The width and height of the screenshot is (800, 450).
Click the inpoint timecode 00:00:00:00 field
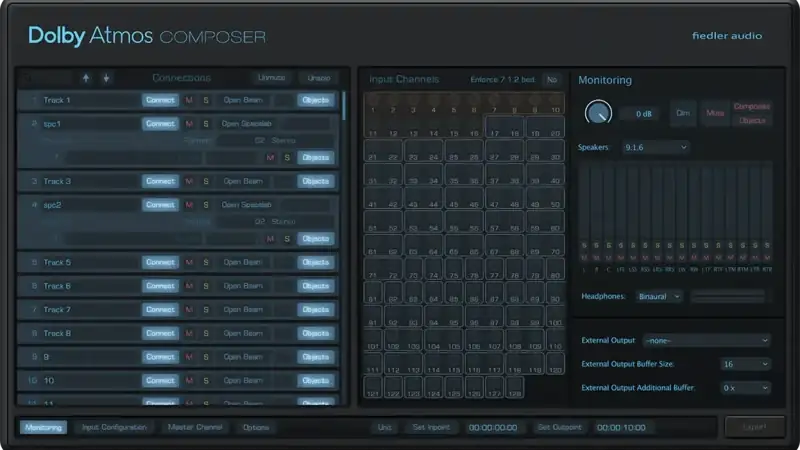[493, 428]
